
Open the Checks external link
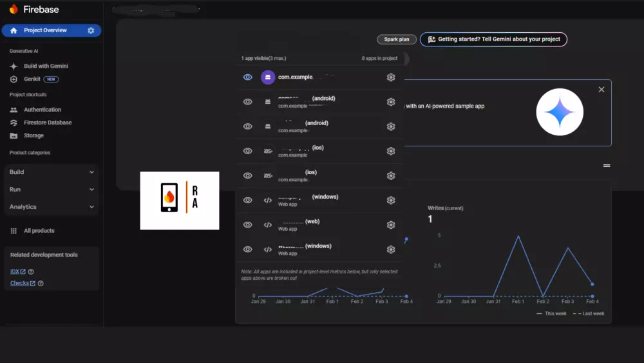click(23, 283)
